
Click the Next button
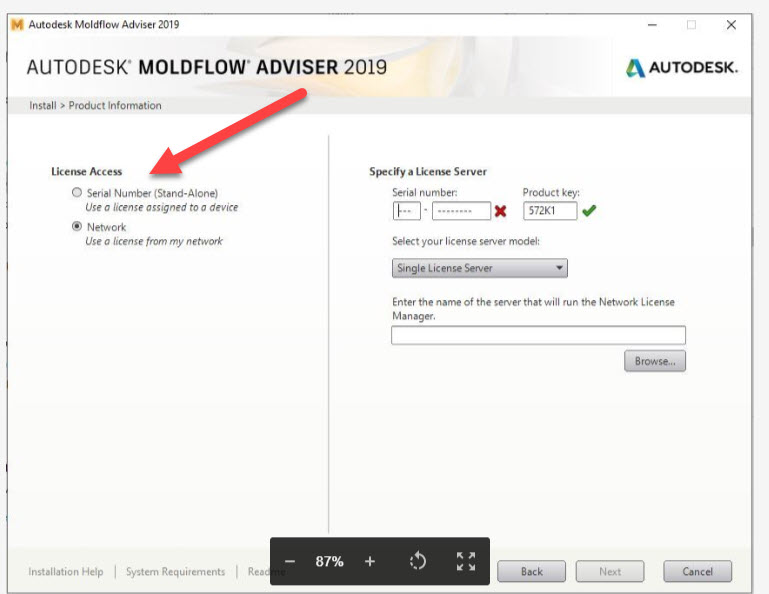pos(610,571)
